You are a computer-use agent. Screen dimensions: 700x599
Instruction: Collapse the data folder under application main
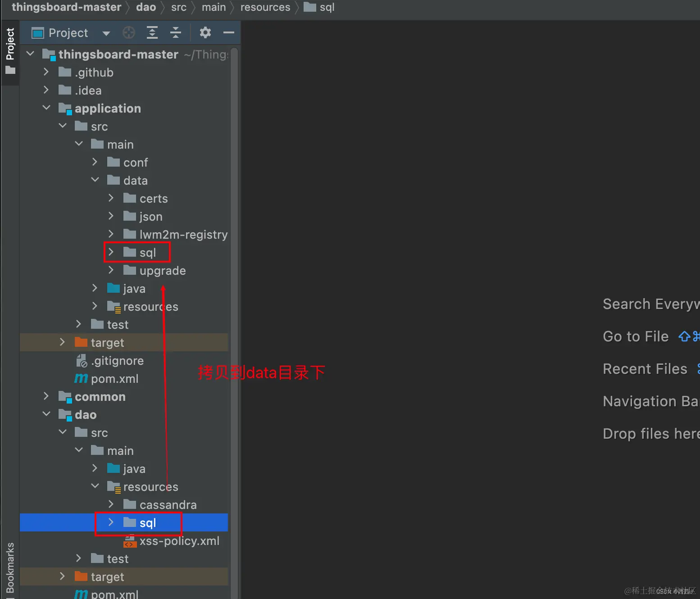click(95, 180)
